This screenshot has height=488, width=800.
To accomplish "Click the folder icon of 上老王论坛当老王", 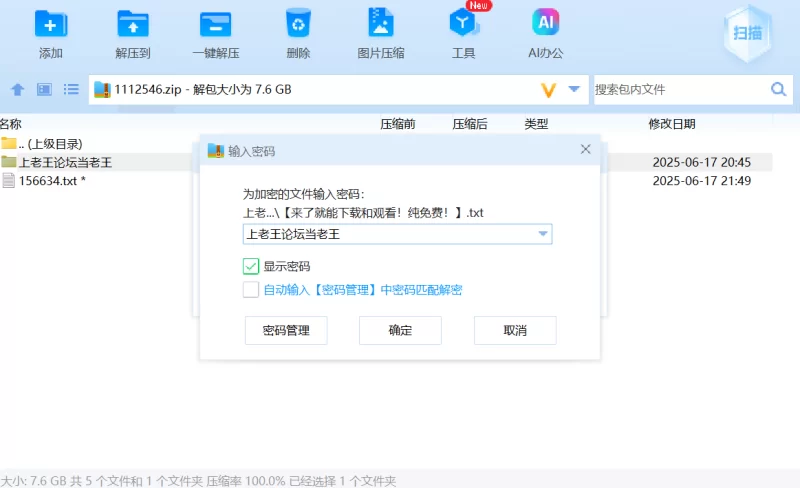I will 9,162.
